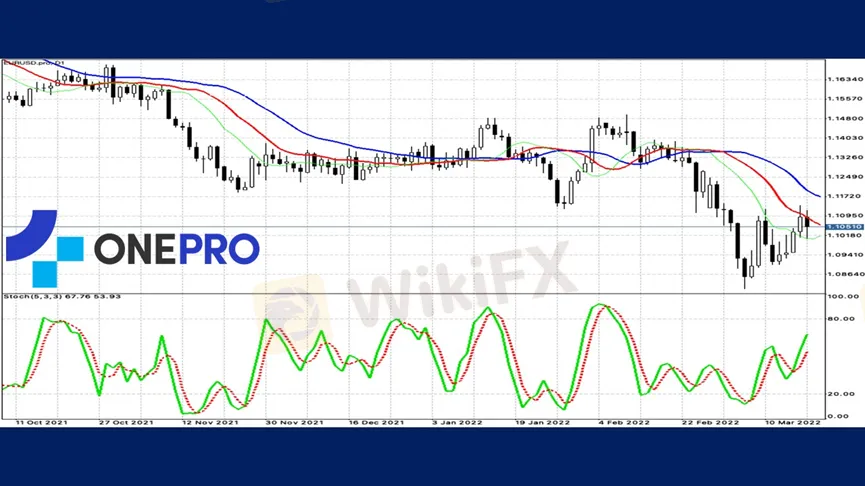Click the 1.09410 price axis label
This screenshot has height=486, width=865.
click(845, 255)
